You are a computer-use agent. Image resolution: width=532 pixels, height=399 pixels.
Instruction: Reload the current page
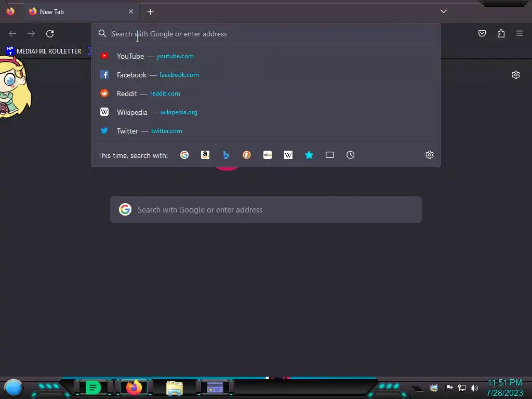point(50,34)
